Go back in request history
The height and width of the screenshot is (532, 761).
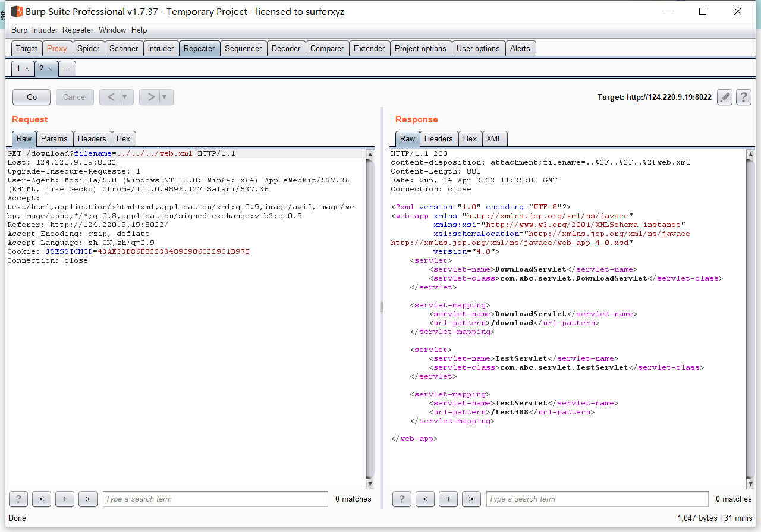click(x=111, y=97)
